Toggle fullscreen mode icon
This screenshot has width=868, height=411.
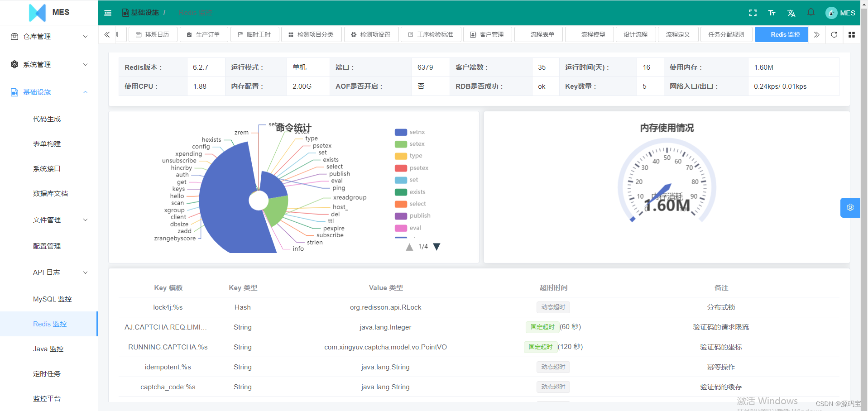(x=753, y=13)
